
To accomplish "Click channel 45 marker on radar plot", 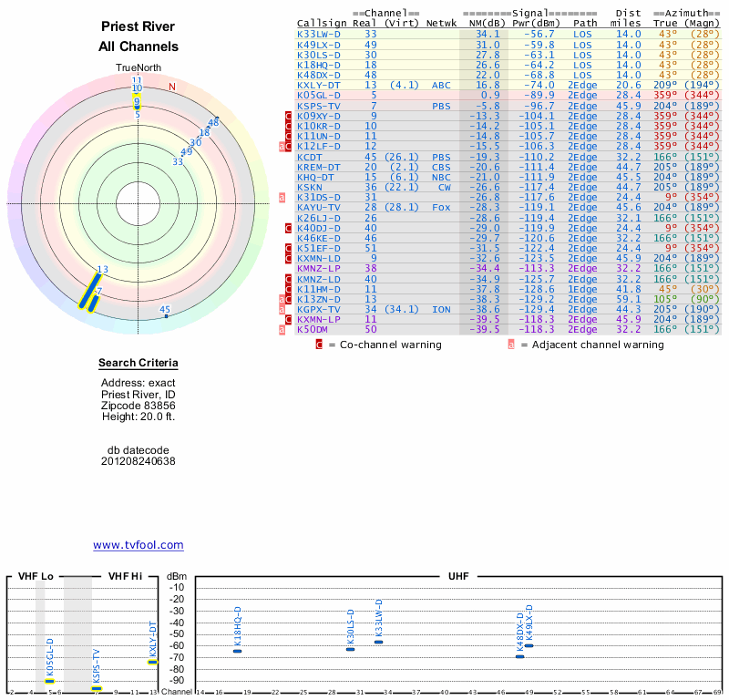I will tap(166, 315).
